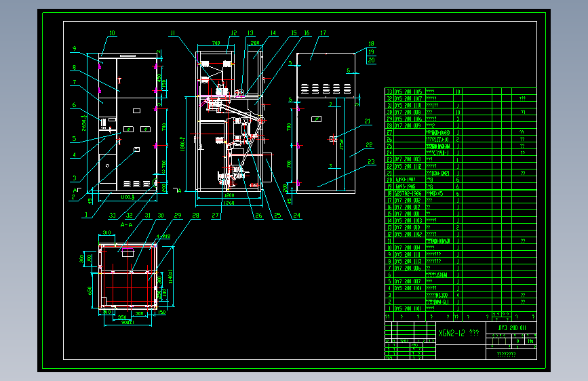
Task: Click the GB93-1987 standard cell in parts list
Action: 406,180
